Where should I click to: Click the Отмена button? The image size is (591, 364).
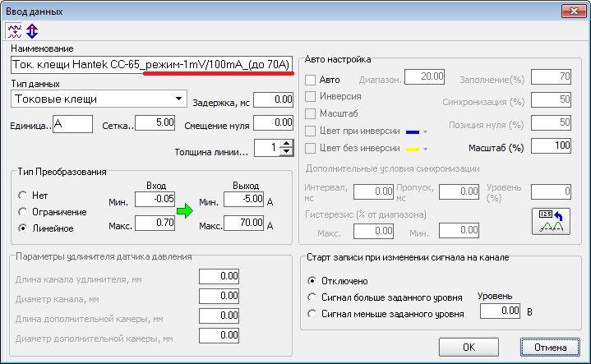coord(550,347)
